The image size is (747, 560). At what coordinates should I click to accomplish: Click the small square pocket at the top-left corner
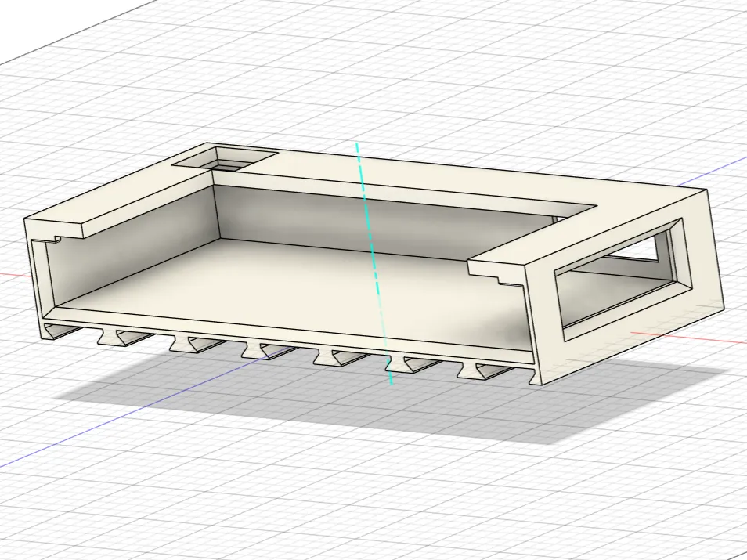(211, 161)
